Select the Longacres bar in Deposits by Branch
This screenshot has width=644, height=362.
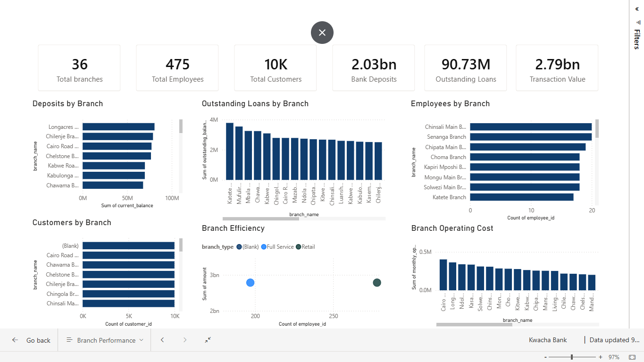click(x=118, y=126)
